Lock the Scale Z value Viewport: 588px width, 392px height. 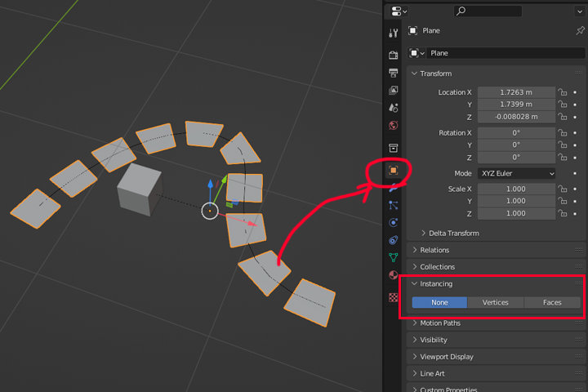coord(562,213)
